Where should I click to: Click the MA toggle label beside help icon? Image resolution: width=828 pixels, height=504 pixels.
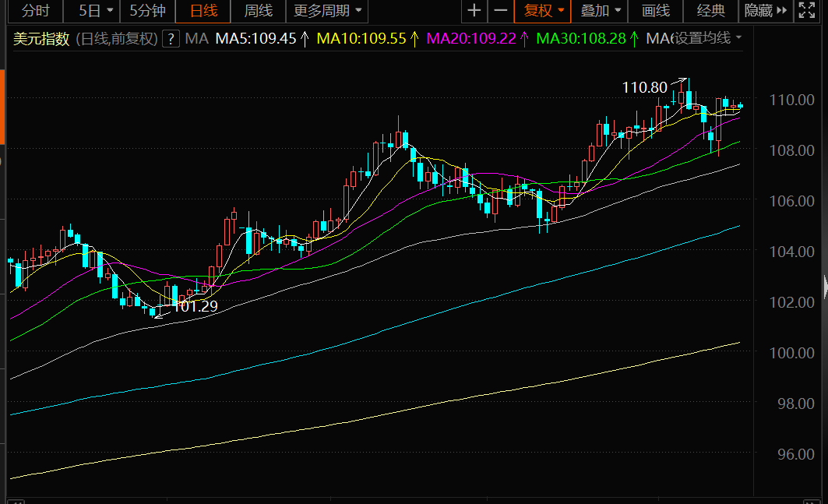pos(197,39)
